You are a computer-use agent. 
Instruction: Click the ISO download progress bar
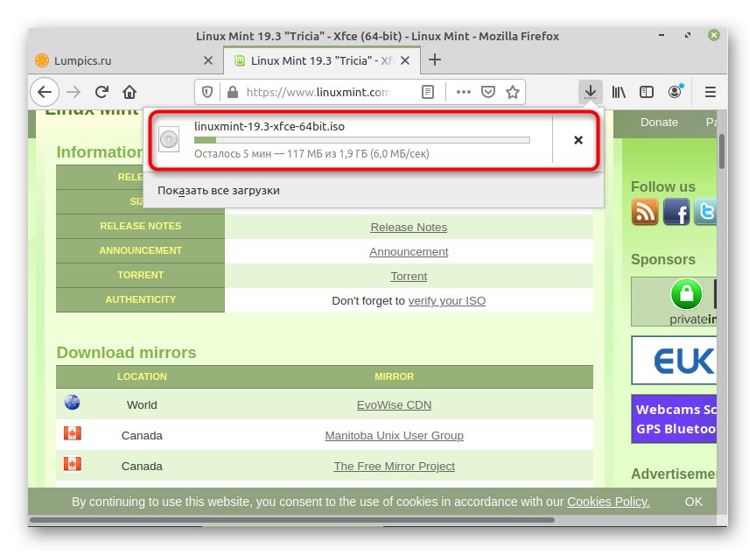tap(361, 140)
